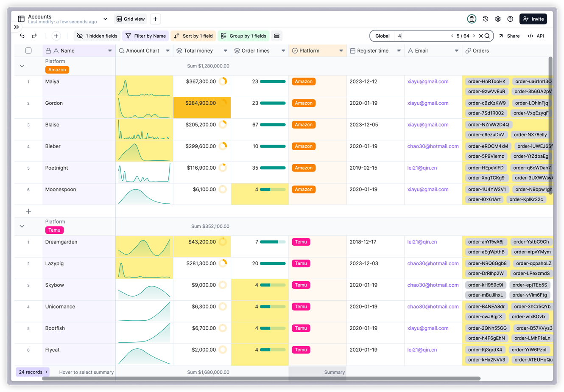Open the row height settings icon
This screenshot has width=564, height=392.
click(x=277, y=36)
